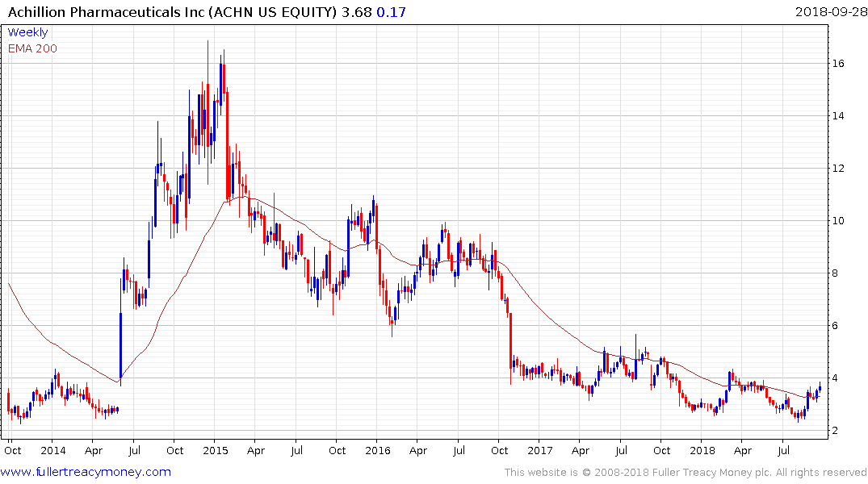Click the 2016 year axis label
This screenshot has height=484, width=868.
[x=378, y=450]
